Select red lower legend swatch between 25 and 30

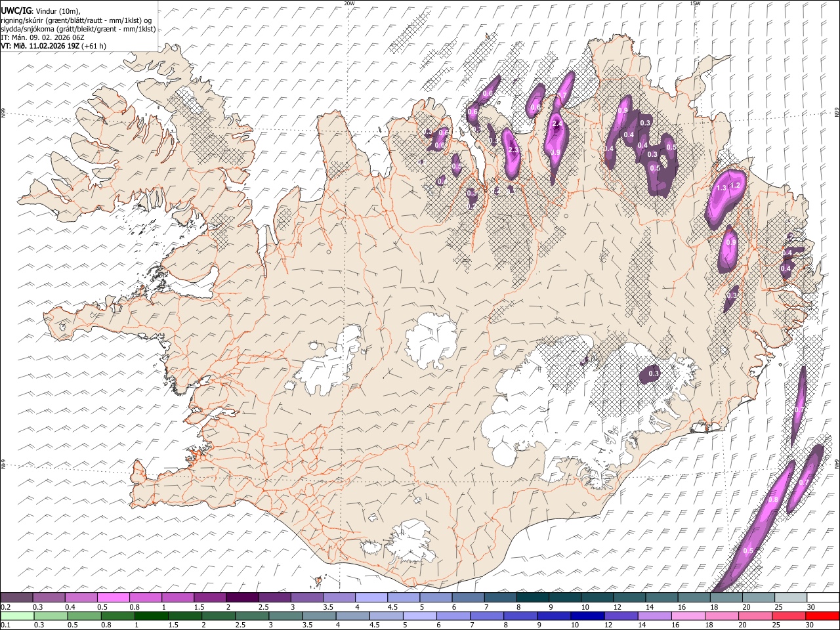788,616
